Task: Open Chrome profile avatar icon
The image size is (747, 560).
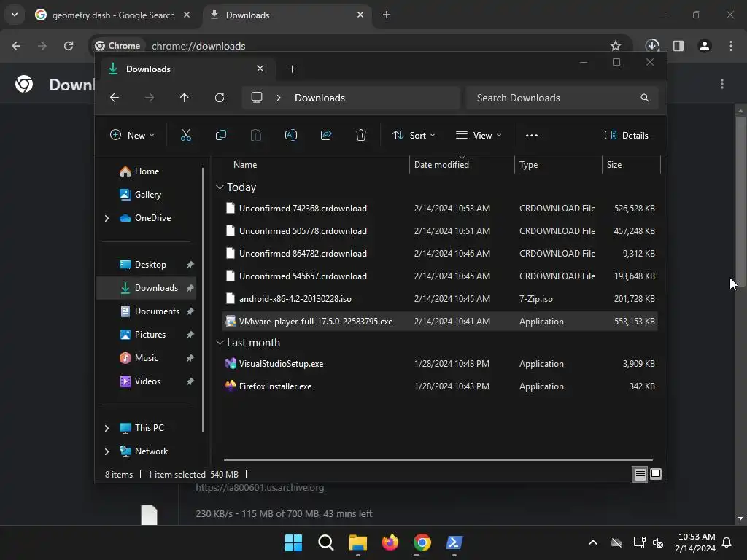Action: 705,46
